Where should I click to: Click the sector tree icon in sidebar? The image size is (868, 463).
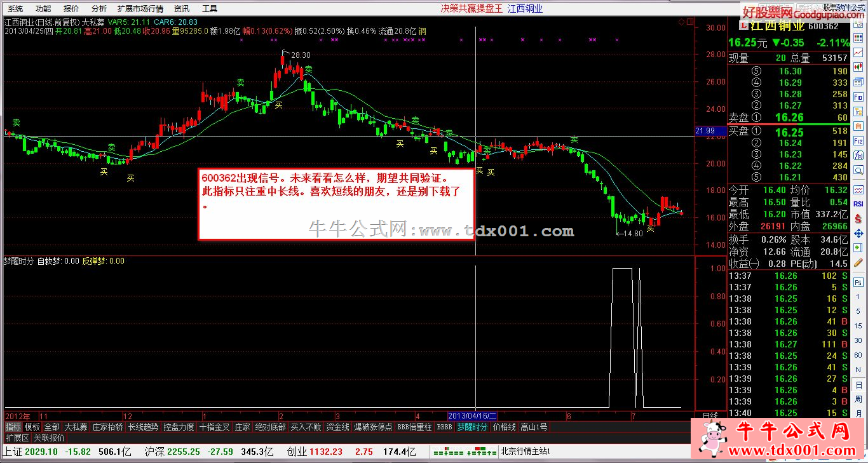(x=858, y=112)
